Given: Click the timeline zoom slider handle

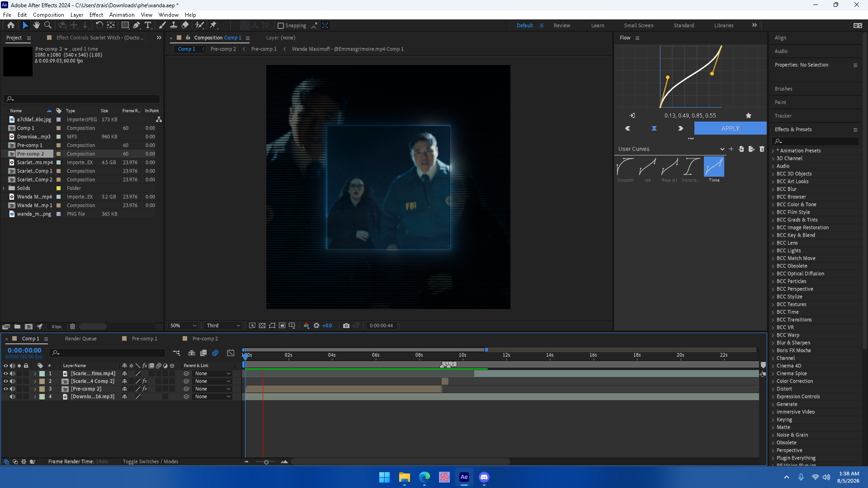Looking at the screenshot, I should 266,462.
